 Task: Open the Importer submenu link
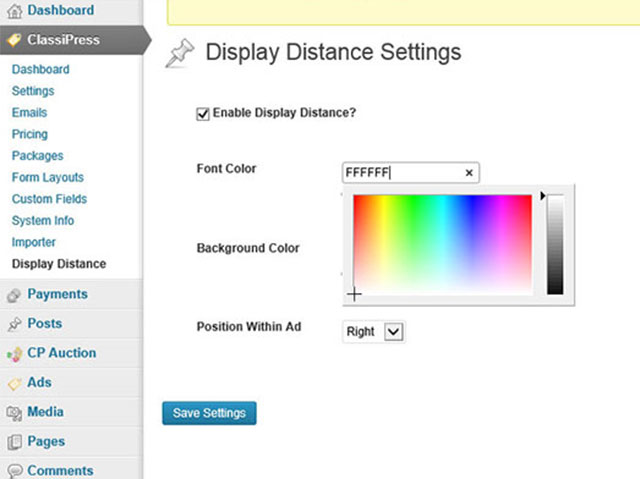(x=34, y=242)
